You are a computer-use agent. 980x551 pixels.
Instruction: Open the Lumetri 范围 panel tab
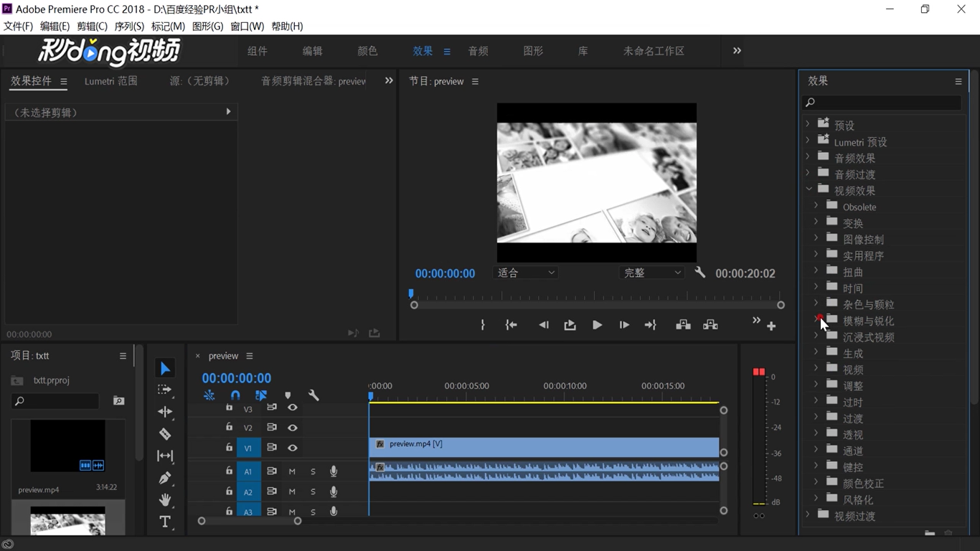(110, 81)
